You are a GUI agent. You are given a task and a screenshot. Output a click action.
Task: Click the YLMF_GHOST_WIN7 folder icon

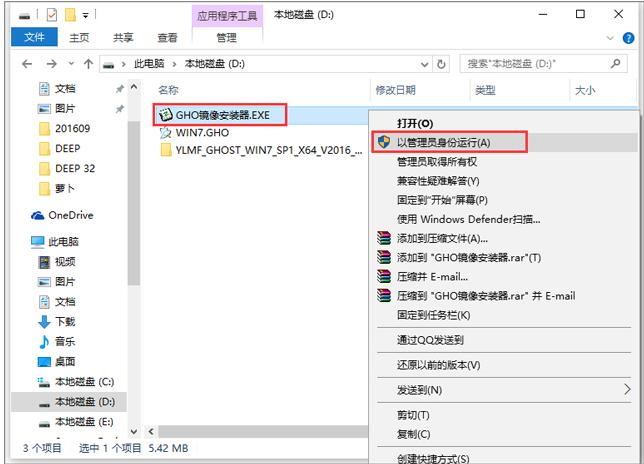pyautogui.click(x=165, y=150)
